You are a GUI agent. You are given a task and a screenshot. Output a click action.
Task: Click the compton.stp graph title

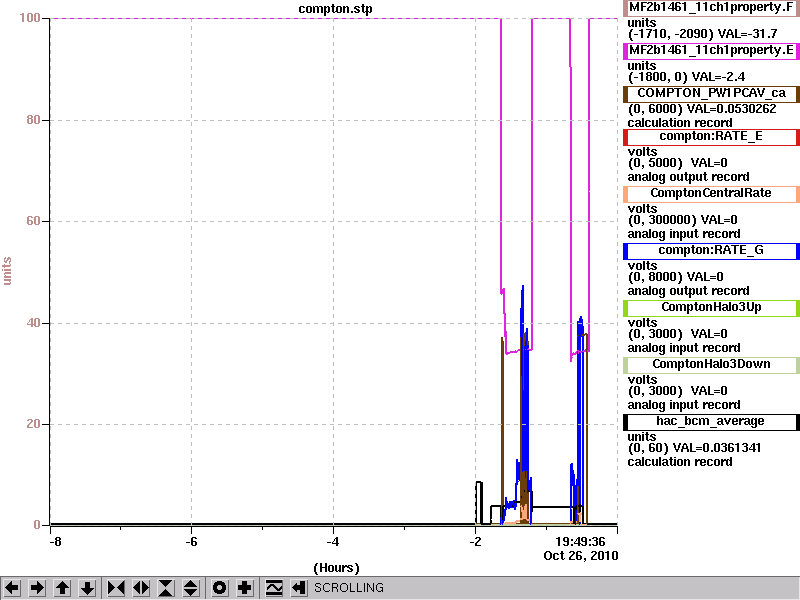click(335, 9)
